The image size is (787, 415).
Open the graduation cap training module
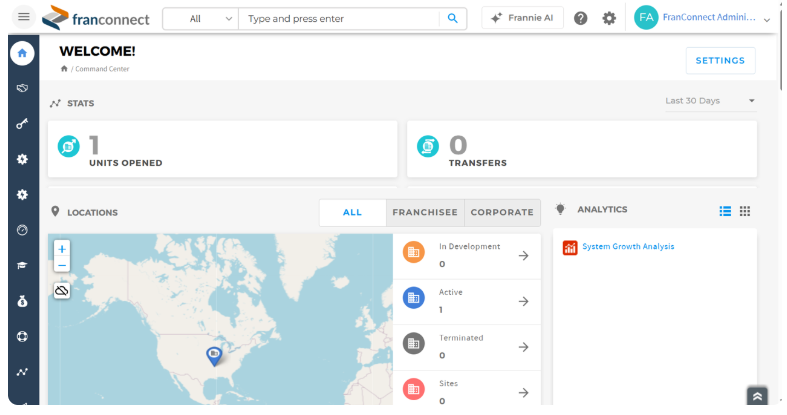[x=22, y=265]
